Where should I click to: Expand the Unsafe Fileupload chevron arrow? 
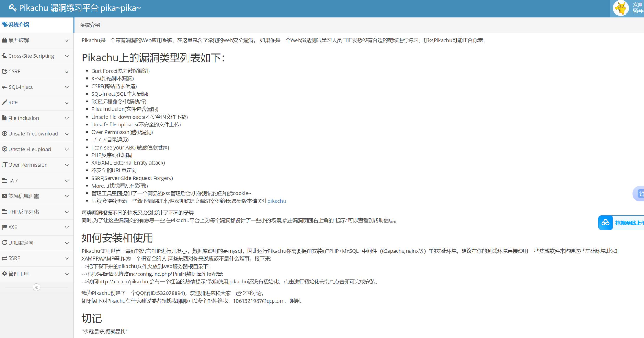coord(67,149)
